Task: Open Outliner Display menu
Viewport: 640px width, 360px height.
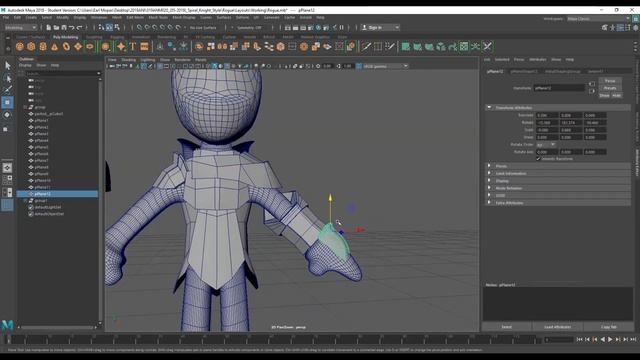Action: tap(25, 65)
